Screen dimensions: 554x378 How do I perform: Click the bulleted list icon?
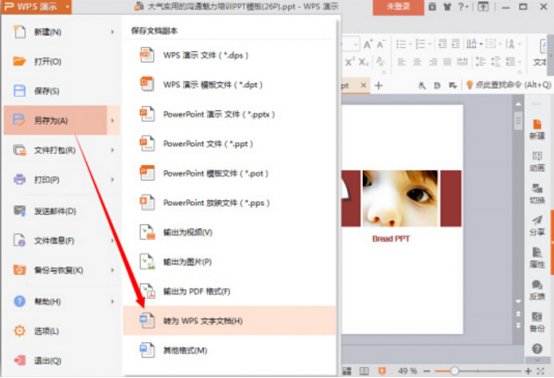pyautogui.click(x=401, y=44)
